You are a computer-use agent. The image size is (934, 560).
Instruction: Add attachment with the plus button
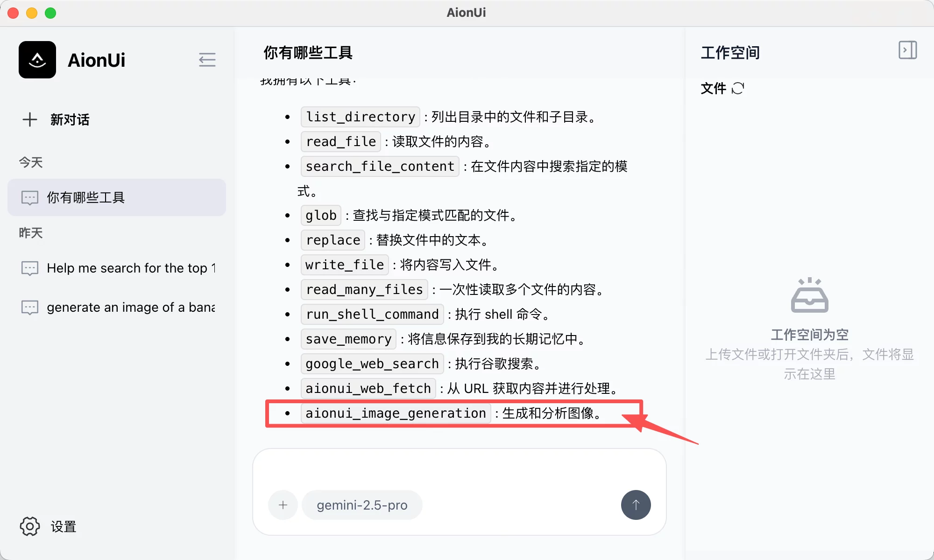point(283,505)
